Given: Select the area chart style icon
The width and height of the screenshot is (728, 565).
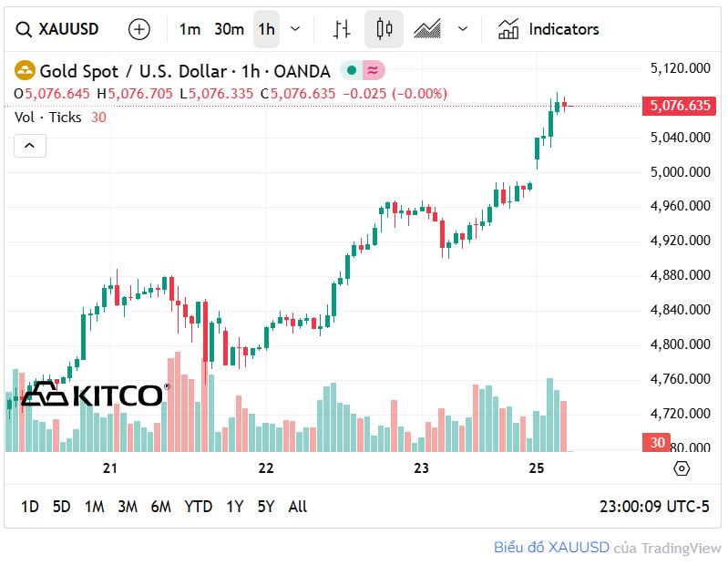Looking at the screenshot, I should [x=427, y=29].
